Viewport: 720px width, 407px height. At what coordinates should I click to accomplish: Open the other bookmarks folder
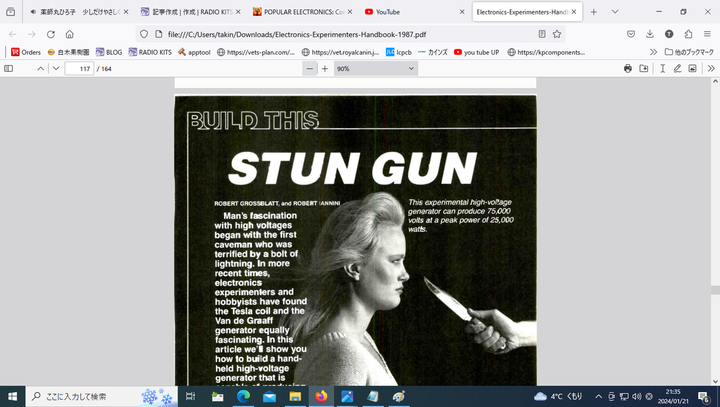tap(689, 52)
